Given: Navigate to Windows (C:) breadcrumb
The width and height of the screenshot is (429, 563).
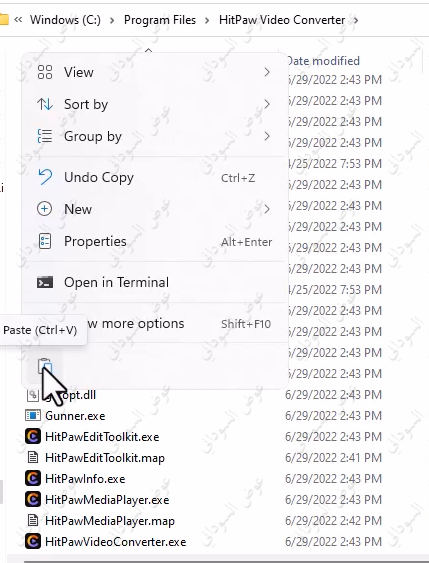Looking at the screenshot, I should pos(65,20).
